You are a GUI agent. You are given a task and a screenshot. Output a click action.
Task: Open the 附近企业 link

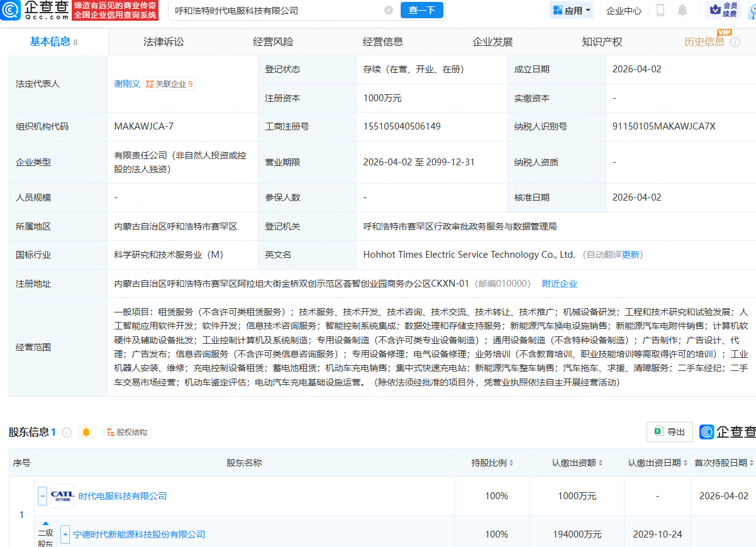click(x=559, y=283)
